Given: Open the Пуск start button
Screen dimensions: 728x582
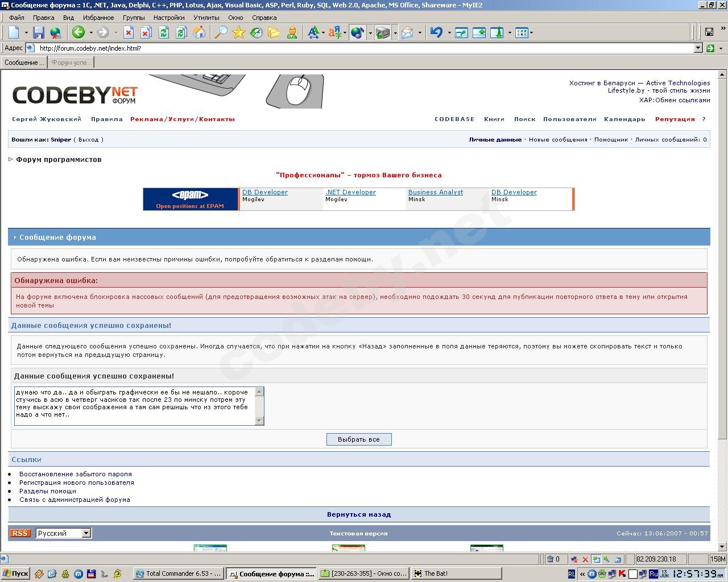Looking at the screenshot, I should click(x=15, y=573).
